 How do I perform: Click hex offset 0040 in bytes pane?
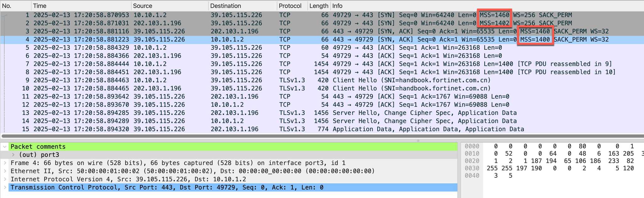pos(472,175)
